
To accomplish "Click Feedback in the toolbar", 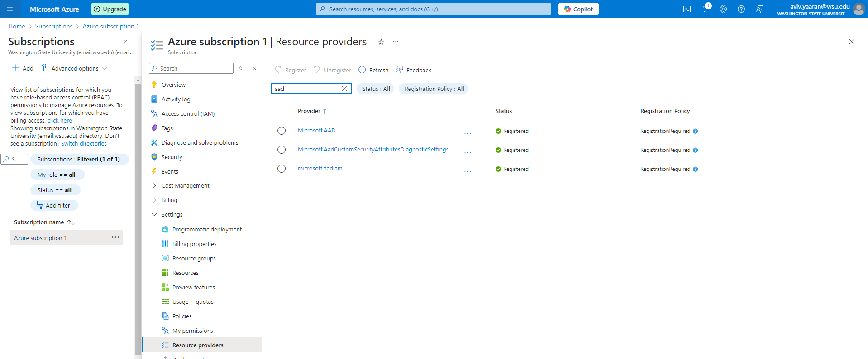I will (414, 70).
